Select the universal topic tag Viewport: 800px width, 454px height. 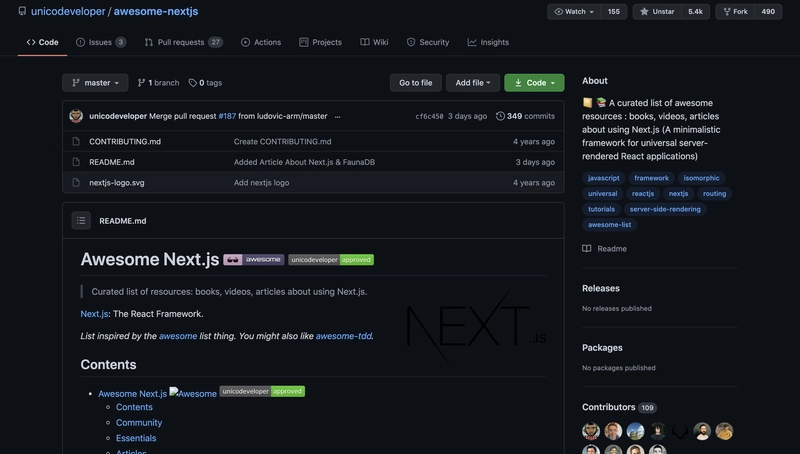tap(603, 193)
